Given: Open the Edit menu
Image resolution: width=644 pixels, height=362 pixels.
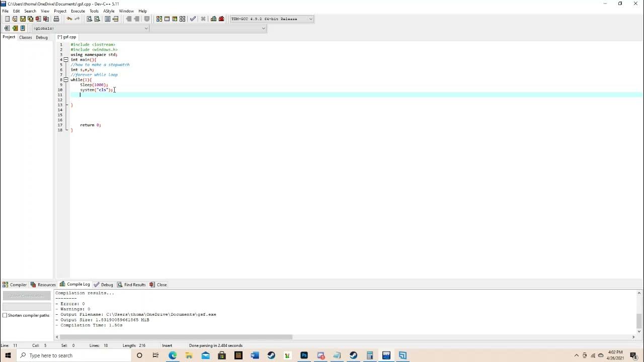Looking at the screenshot, I should (x=16, y=11).
